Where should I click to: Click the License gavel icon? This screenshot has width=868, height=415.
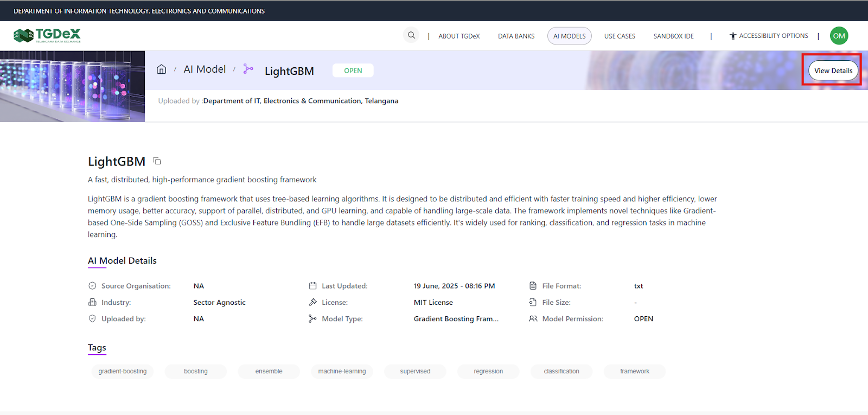click(312, 302)
